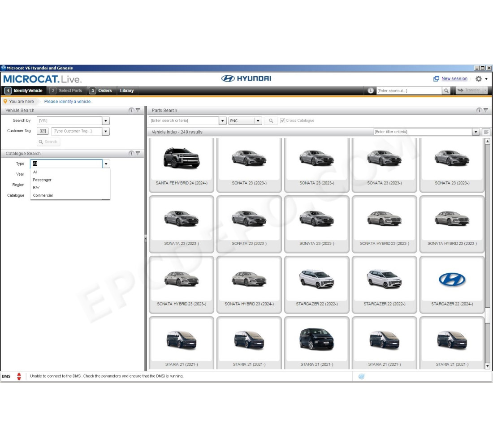Click the shortcut search magnifier icon

pos(446,90)
